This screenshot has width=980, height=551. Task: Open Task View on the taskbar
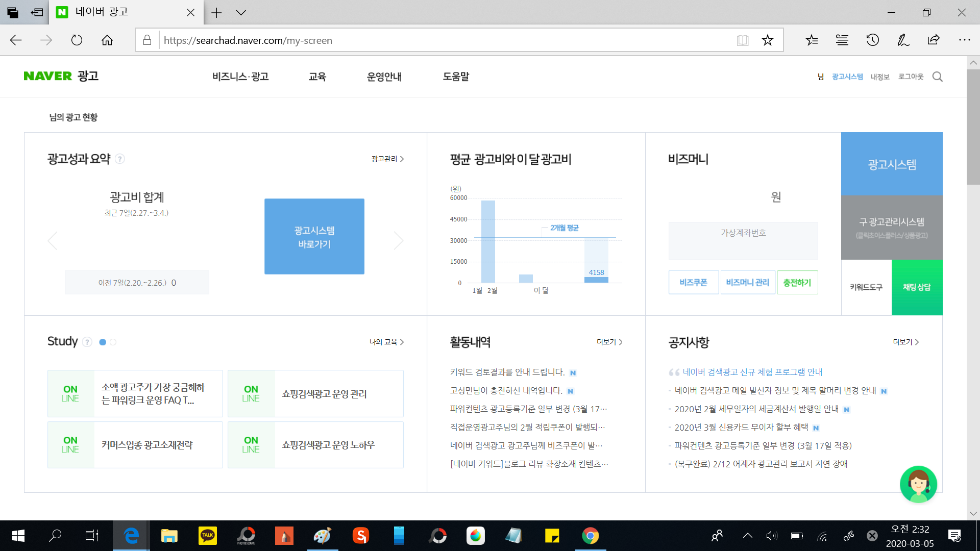(92, 536)
